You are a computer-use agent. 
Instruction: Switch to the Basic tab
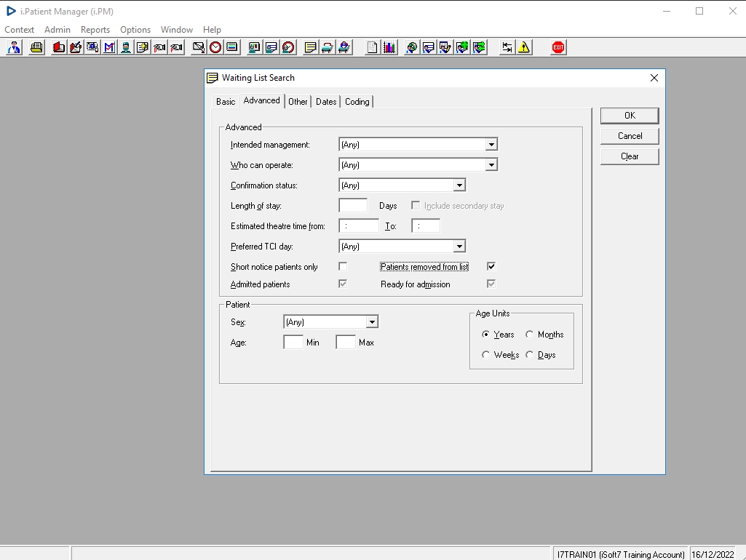226,102
